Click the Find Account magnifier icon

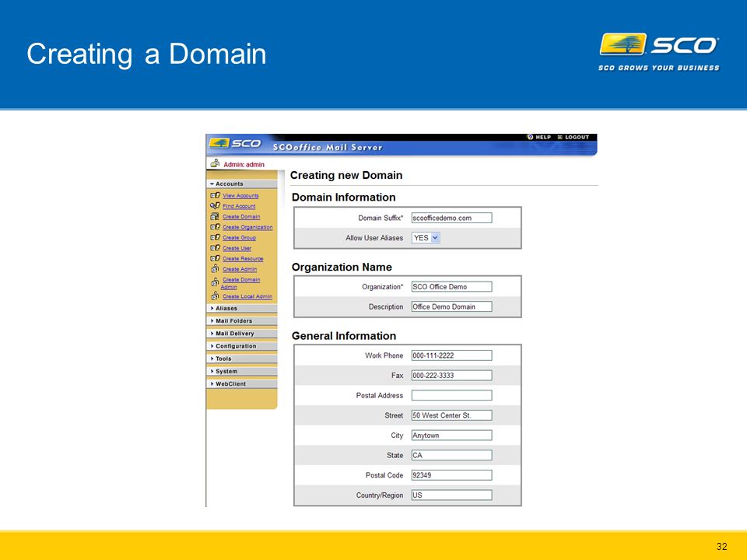coord(216,205)
